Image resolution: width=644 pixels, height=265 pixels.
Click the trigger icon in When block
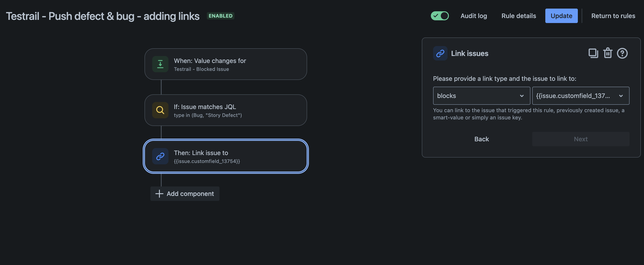tap(160, 64)
